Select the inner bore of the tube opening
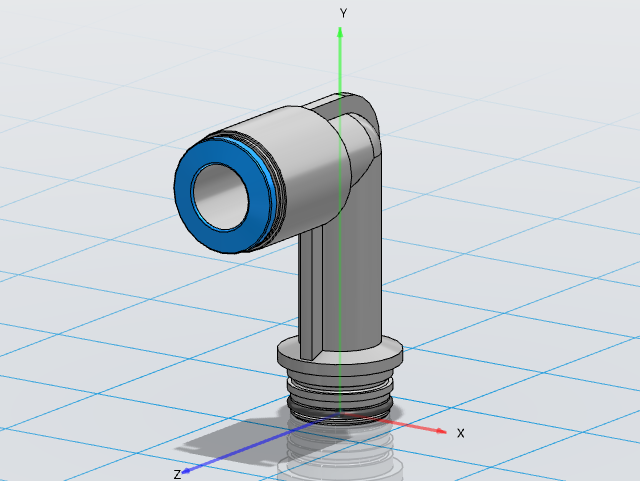 click(x=221, y=197)
